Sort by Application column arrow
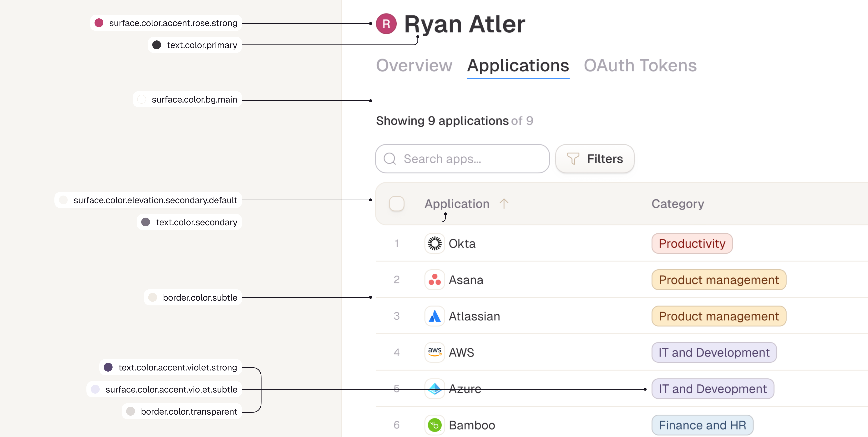Viewport: 868px width, 437px height. pos(504,203)
